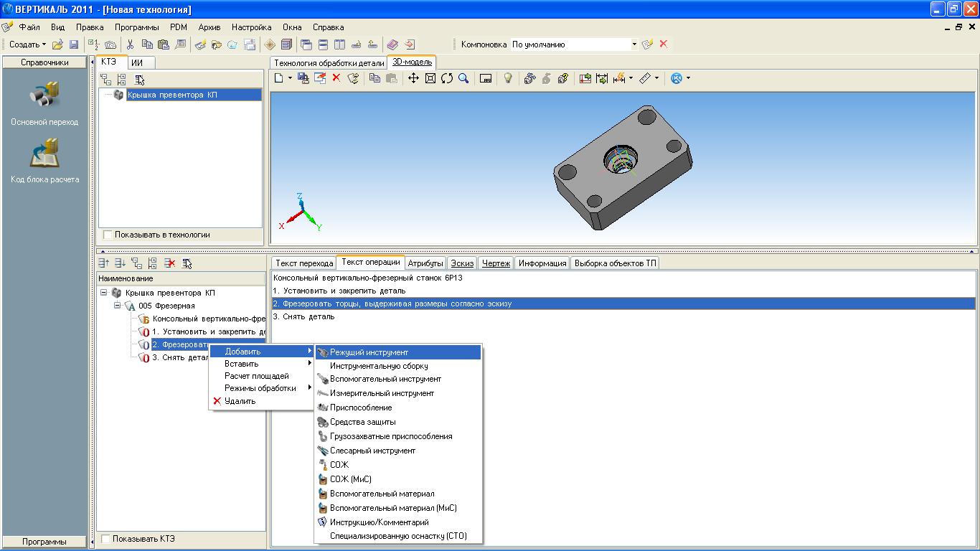Open dropdown arrow beside new document icon
The width and height of the screenshot is (980, 551).
click(x=290, y=78)
